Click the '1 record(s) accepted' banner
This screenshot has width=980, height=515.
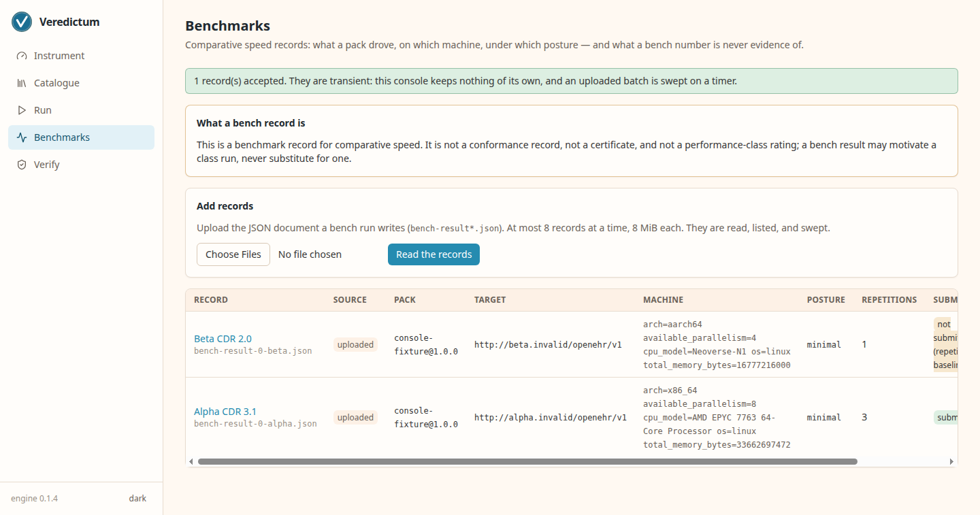point(572,81)
